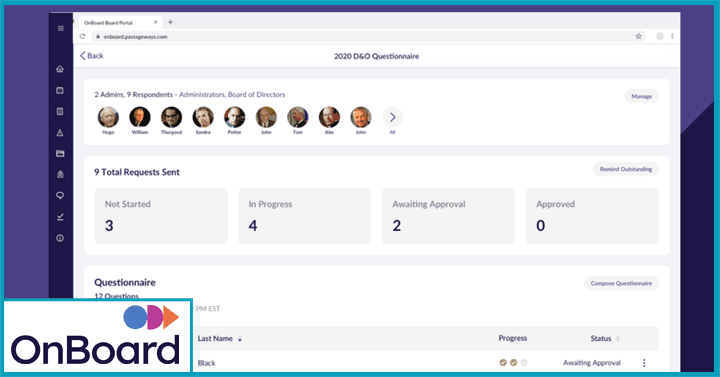Image resolution: width=720 pixels, height=377 pixels.
Task: Open a new browser tab
Action: click(x=170, y=22)
